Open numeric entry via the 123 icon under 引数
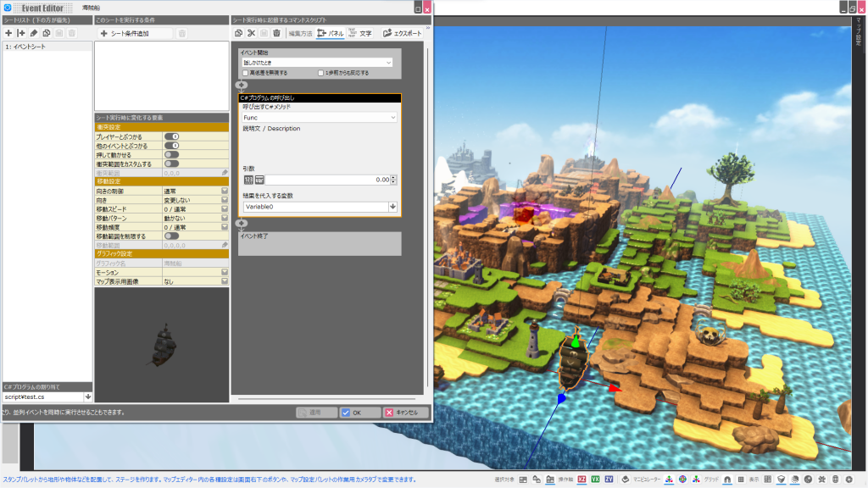Screen dimensions: 868x488 point(248,180)
